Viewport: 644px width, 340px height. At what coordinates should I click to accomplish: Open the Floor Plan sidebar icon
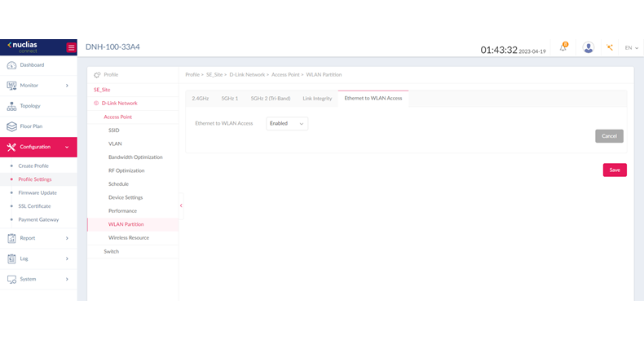[x=11, y=126]
